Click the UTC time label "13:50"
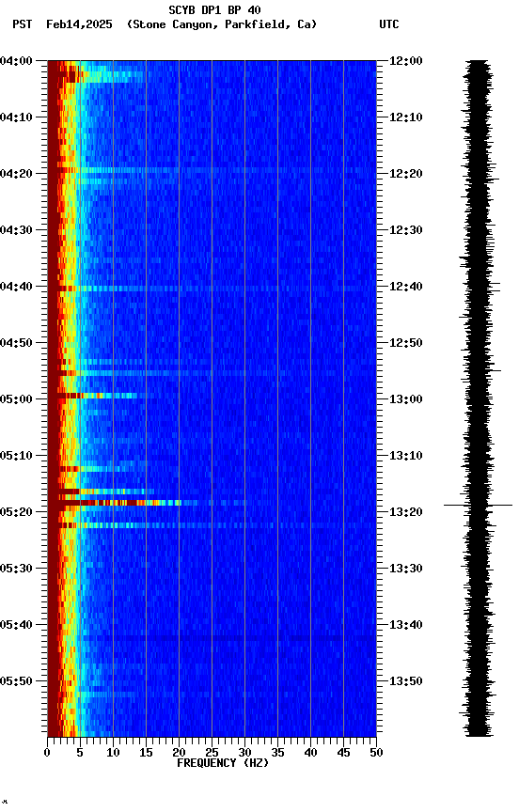The height and width of the screenshot is (812, 519). [406, 681]
